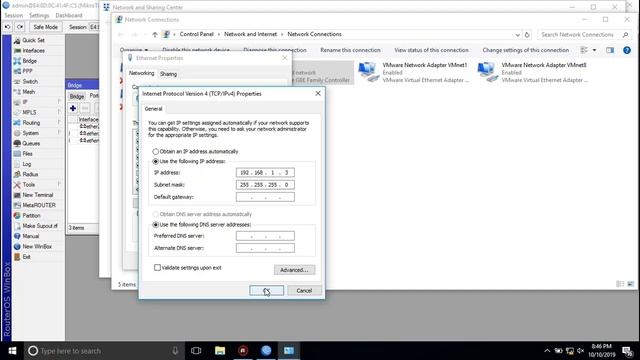
Task: Switch to Sharing tab in Ethernet Properties
Action: coord(168,74)
